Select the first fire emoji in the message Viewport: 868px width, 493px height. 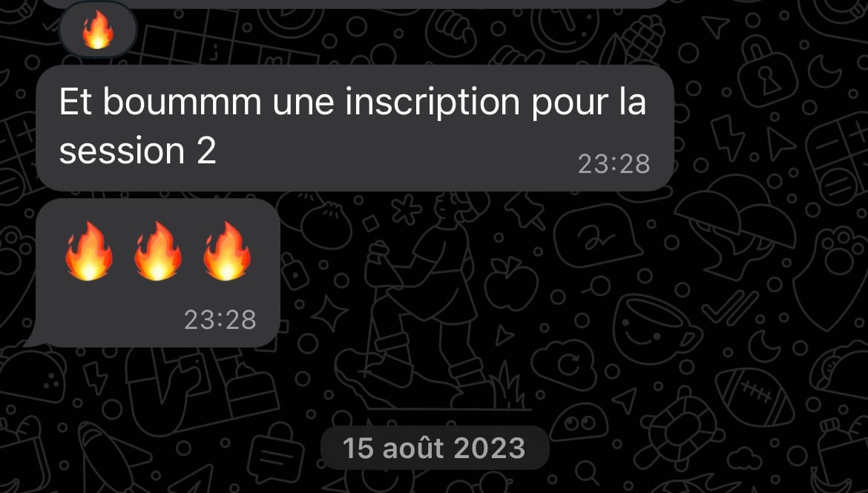(89, 250)
